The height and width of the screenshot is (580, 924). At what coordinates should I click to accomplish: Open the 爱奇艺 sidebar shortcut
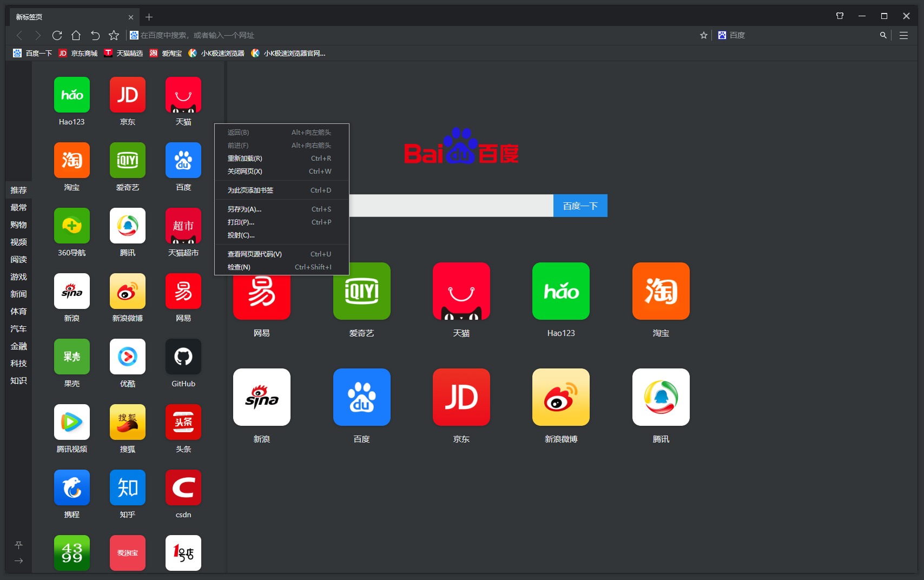[128, 160]
